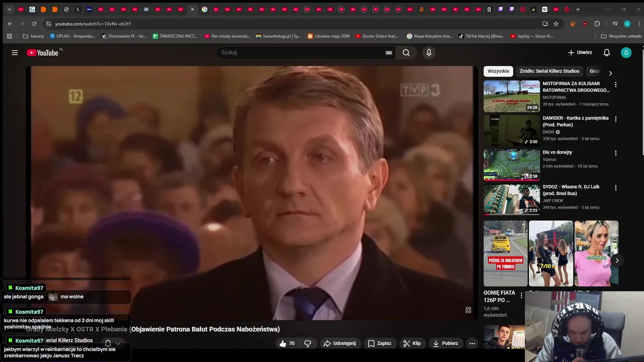Switch to the X (Twitter) browser tab
644x362 pixels.
tap(77, 9)
